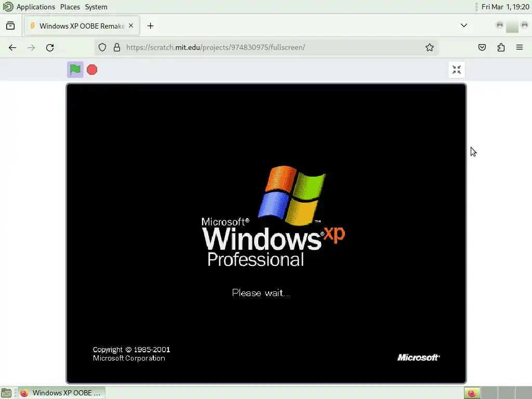The height and width of the screenshot is (399, 532).
Task: Open a new browser tab
Action: click(150, 26)
